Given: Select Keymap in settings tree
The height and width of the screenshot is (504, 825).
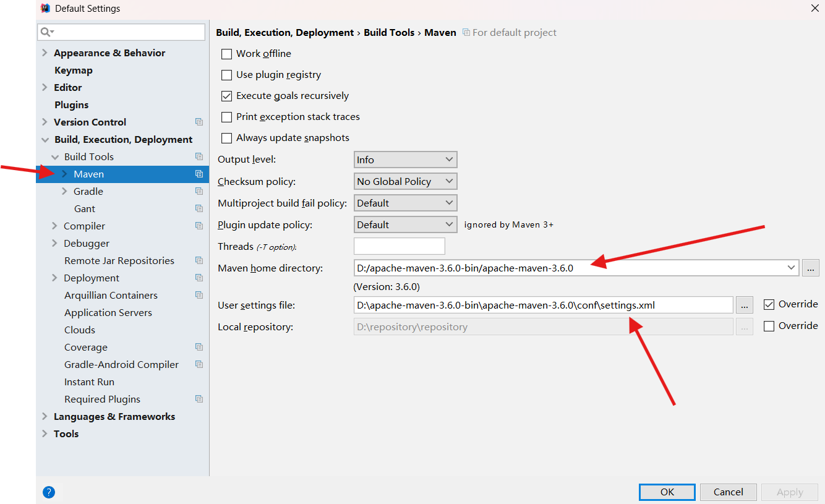Looking at the screenshot, I should point(74,70).
